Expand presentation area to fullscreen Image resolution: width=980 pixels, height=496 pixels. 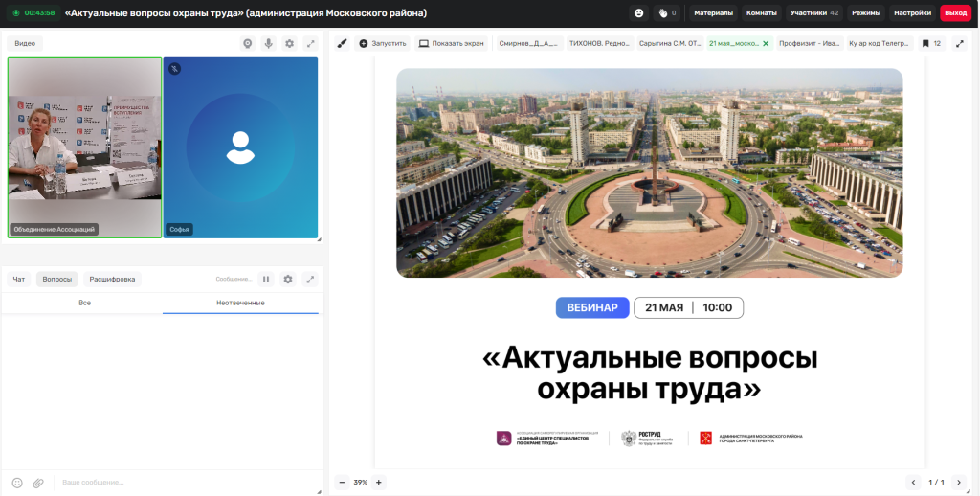tap(960, 44)
